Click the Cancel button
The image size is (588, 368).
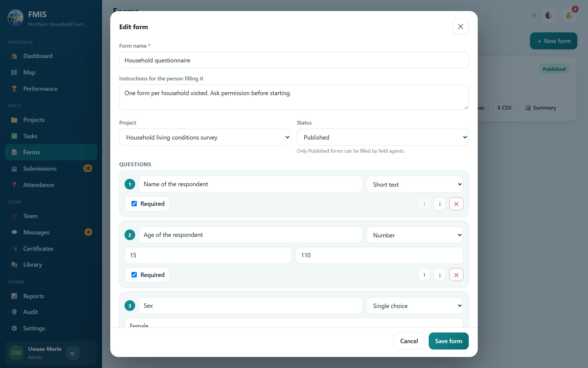409,341
